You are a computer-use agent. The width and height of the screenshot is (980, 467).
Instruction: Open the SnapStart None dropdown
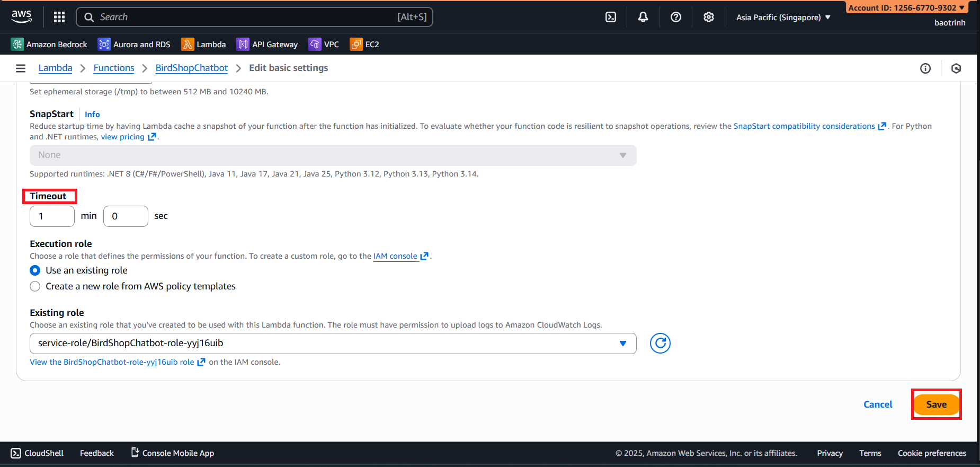click(333, 155)
